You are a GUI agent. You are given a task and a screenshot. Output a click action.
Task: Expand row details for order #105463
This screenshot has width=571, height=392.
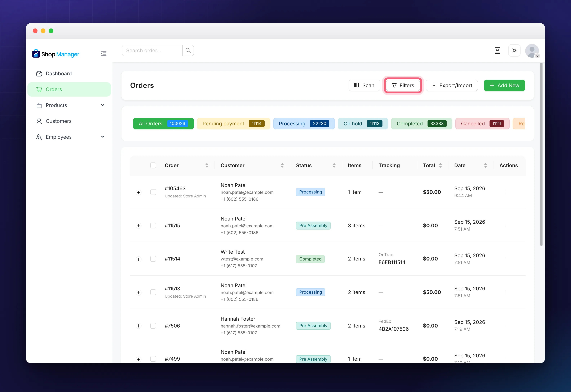coord(139,192)
